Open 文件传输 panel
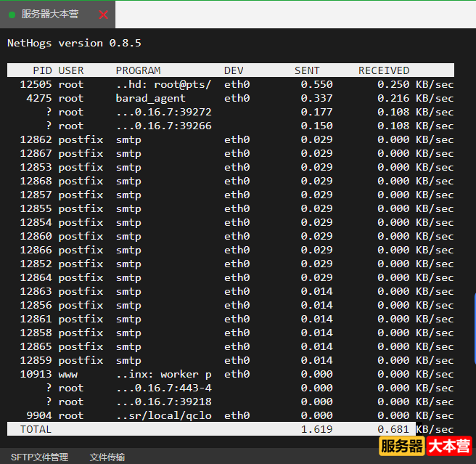This screenshot has height=464, width=476. pos(107,457)
